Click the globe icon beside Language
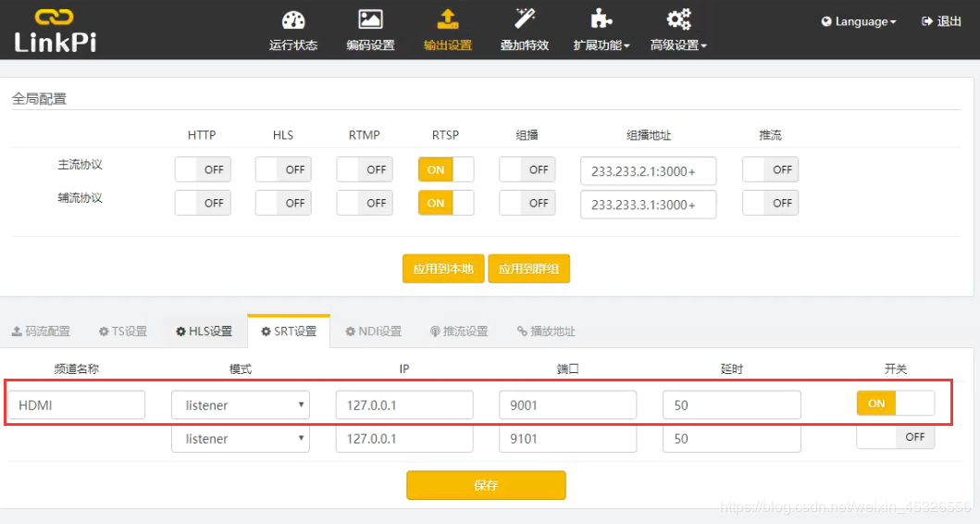This screenshot has width=980, height=524. coord(826,22)
